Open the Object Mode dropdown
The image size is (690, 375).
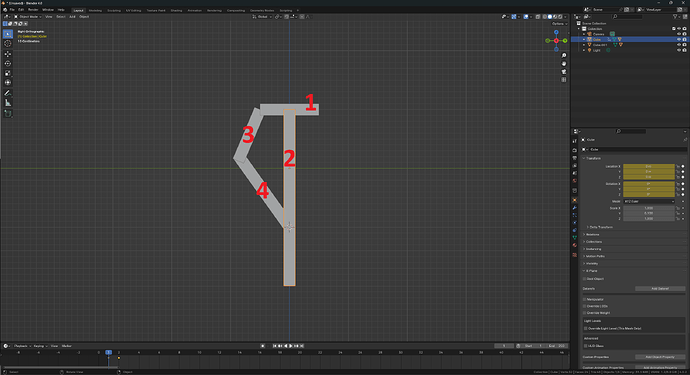[28, 17]
